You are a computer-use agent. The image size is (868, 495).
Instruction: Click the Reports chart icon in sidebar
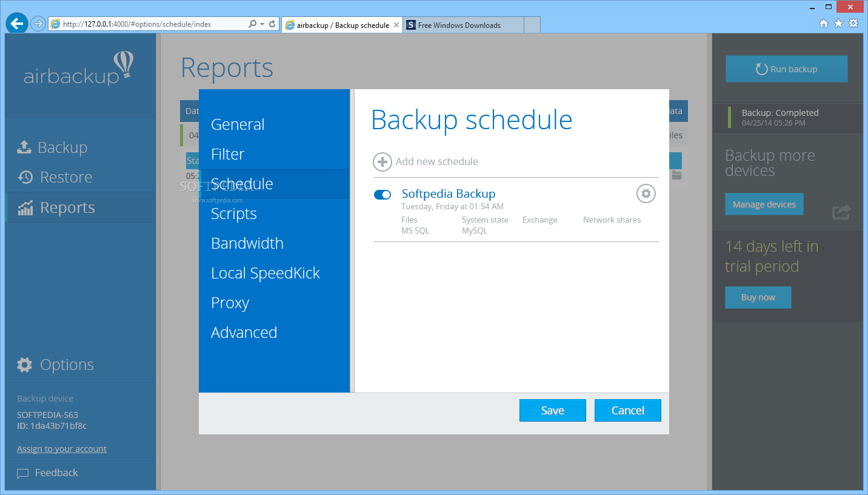point(25,207)
